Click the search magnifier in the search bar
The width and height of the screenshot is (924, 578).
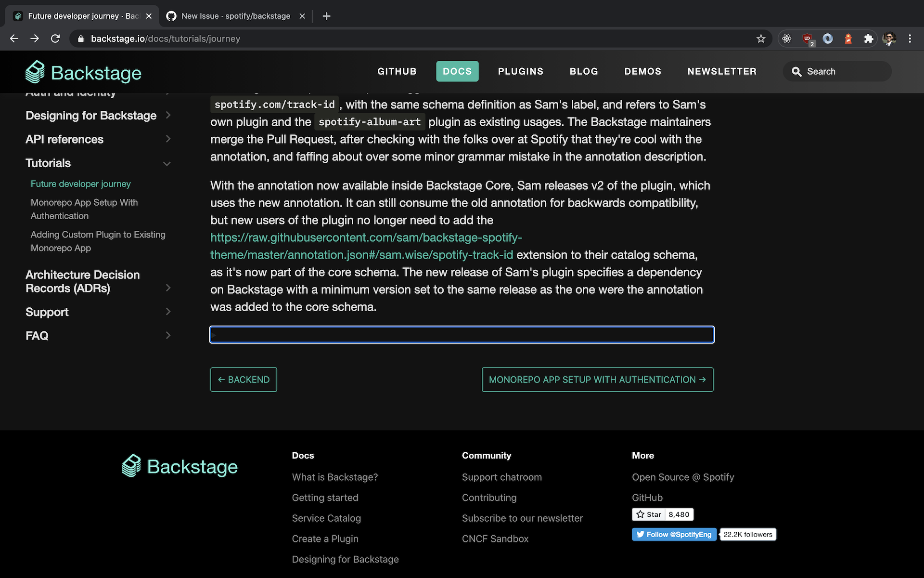(796, 71)
